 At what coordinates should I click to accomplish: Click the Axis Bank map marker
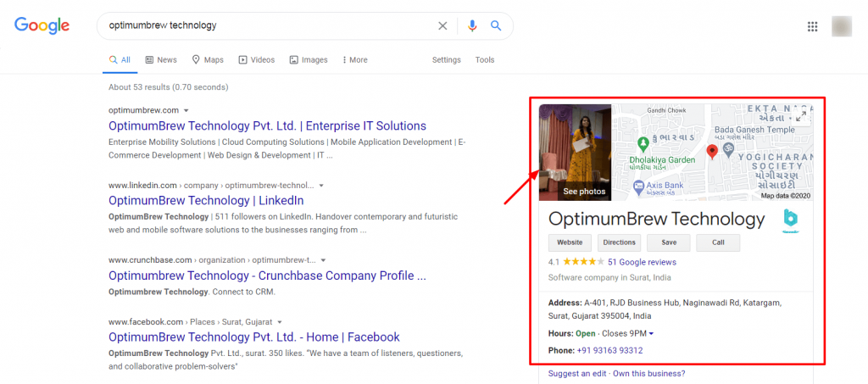[x=639, y=186]
